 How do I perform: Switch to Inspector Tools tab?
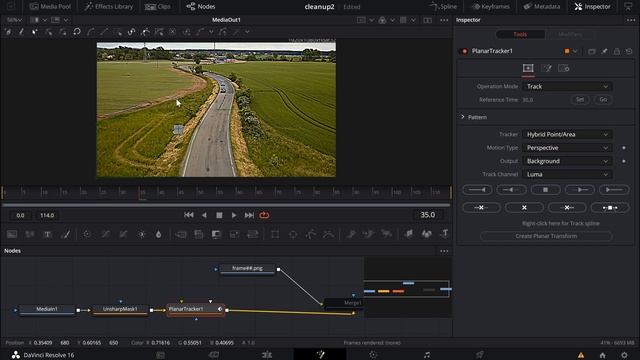coord(520,35)
